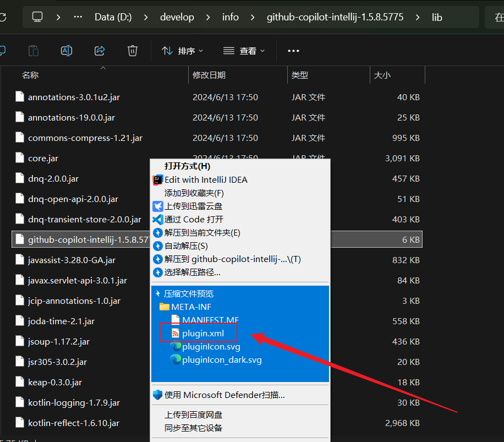The image size is (504, 442).
Task: Click the icon beside 选择解压路径...
Action: [157, 272]
